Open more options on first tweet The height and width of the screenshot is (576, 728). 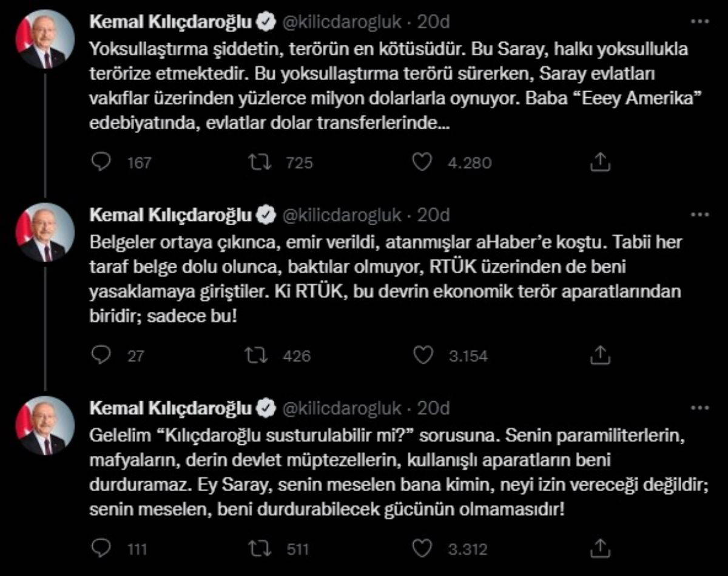700,22
